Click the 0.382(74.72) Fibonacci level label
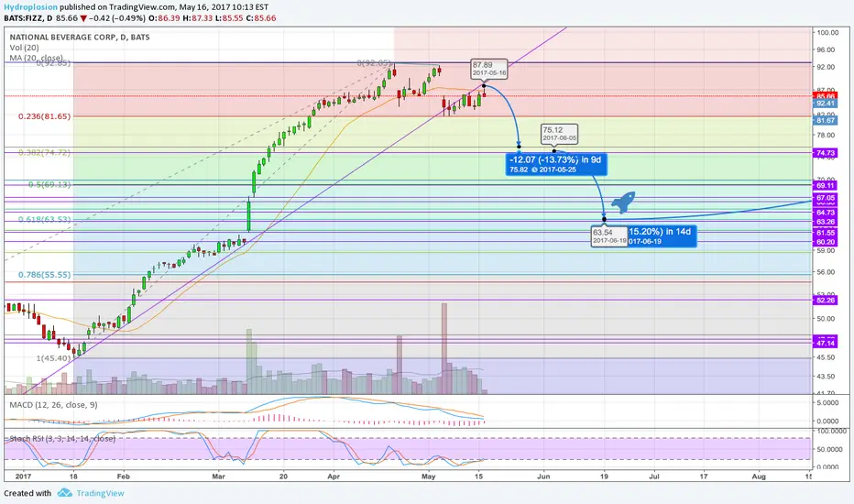The height and width of the screenshot is (504, 854). [x=45, y=152]
